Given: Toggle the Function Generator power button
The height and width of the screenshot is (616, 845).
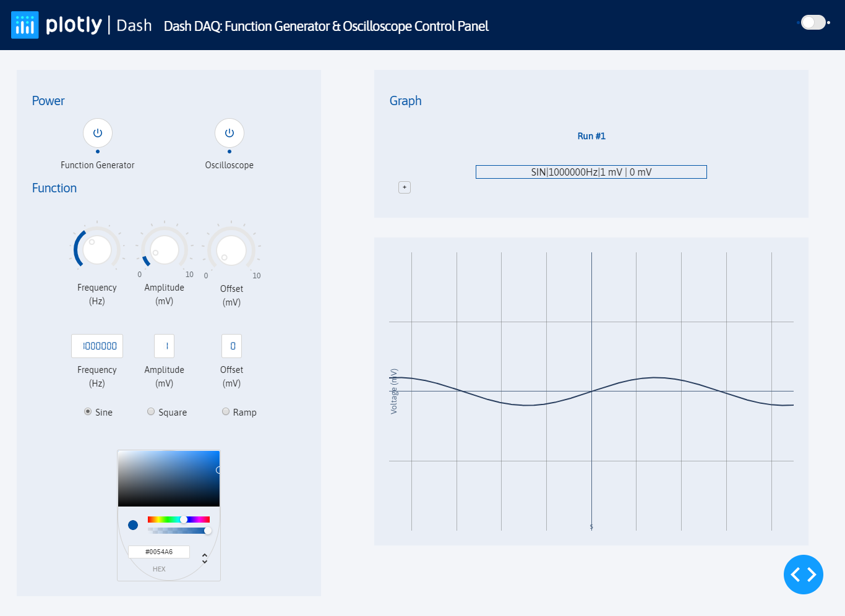Looking at the screenshot, I should tap(98, 133).
